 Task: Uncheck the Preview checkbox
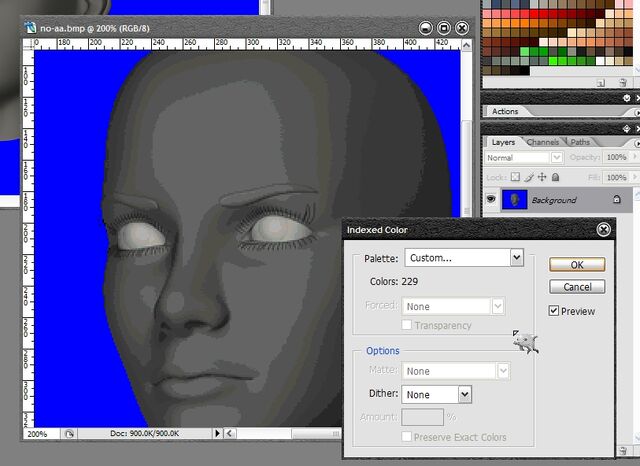(553, 311)
